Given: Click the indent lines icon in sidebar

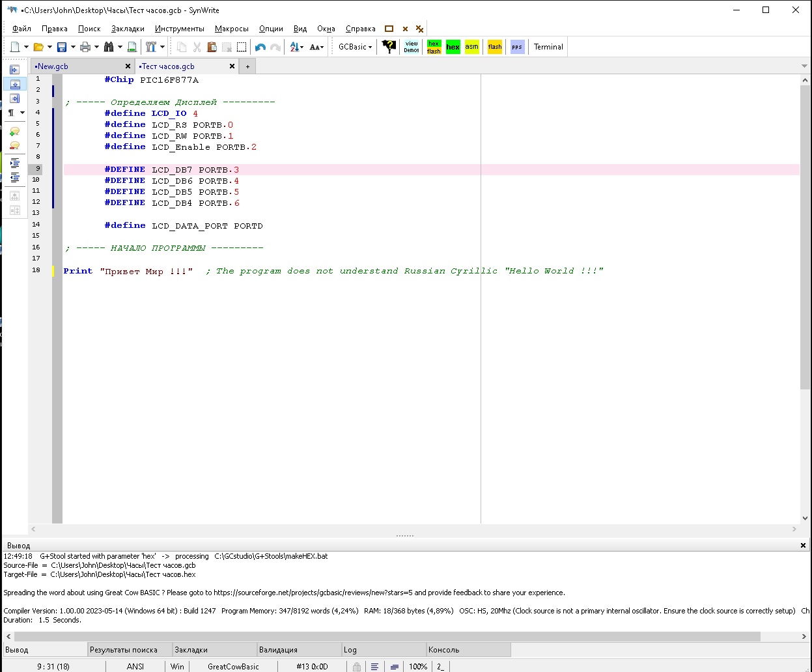Looking at the screenshot, I should click(14, 163).
